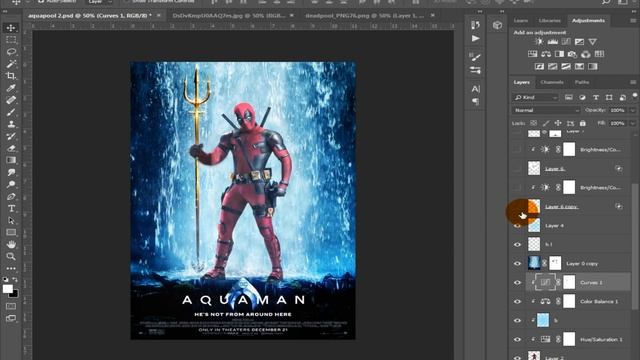Click the background color swatch
The image size is (640, 360).
pyautogui.click(x=14, y=293)
